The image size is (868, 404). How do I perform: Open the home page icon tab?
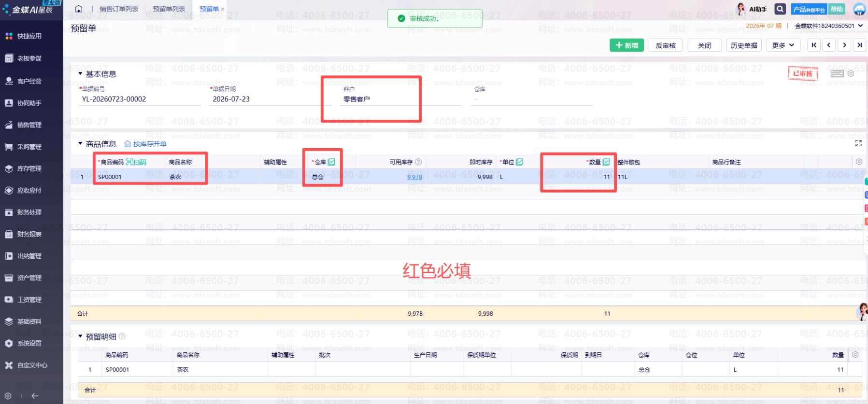click(x=79, y=9)
